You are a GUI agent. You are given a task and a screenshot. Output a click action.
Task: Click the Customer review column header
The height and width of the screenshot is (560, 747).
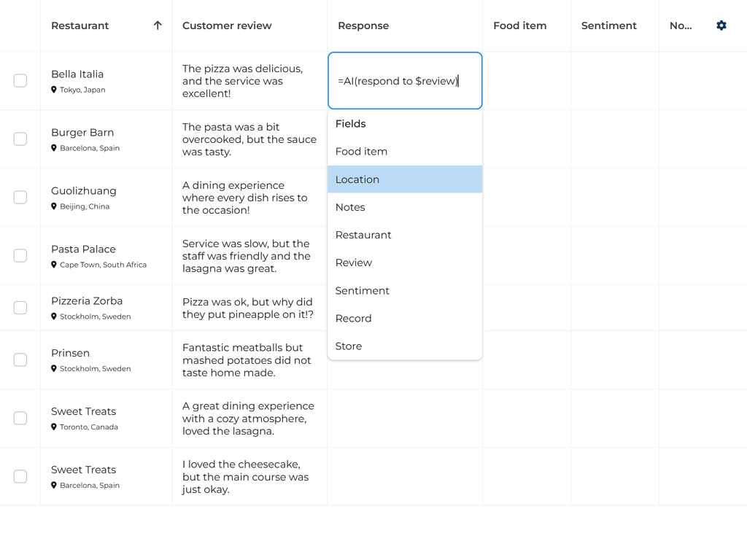tap(227, 25)
